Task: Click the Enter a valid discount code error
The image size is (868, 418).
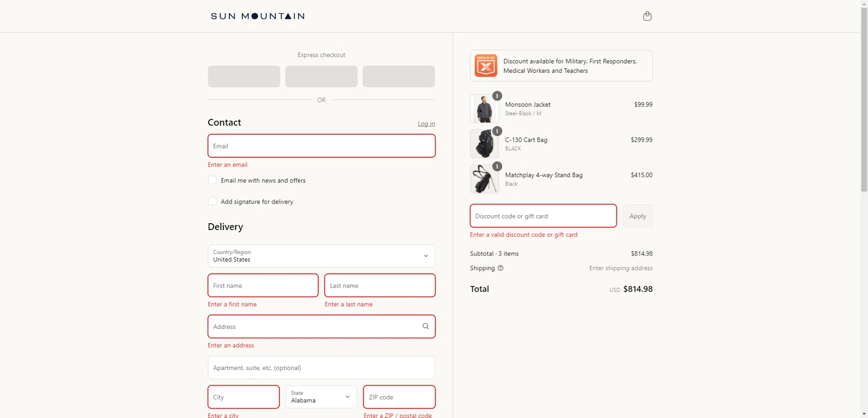Action: coord(524,235)
